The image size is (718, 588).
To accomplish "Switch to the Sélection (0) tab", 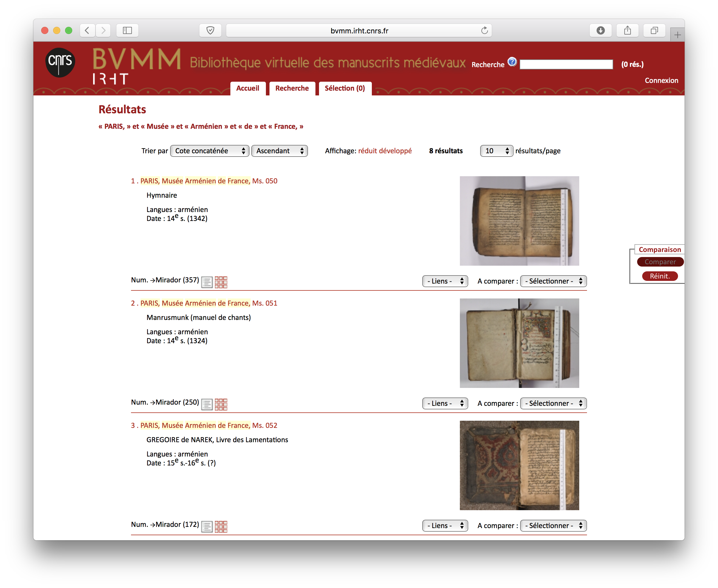I will 345,88.
